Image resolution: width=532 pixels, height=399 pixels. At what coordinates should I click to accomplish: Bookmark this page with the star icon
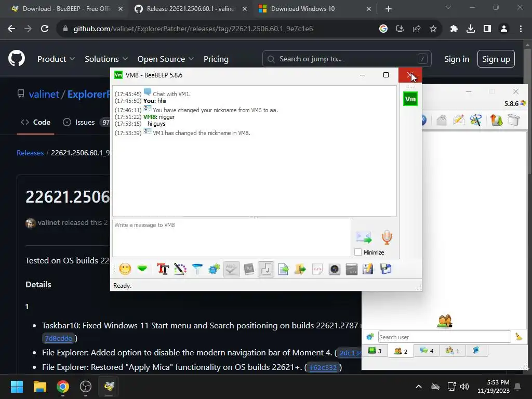pos(433,29)
